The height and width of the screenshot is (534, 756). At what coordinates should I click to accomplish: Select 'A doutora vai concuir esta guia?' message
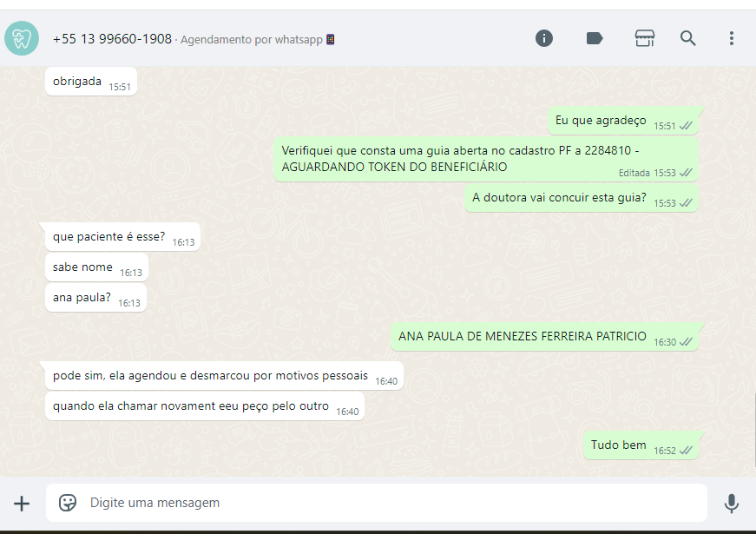(x=582, y=198)
